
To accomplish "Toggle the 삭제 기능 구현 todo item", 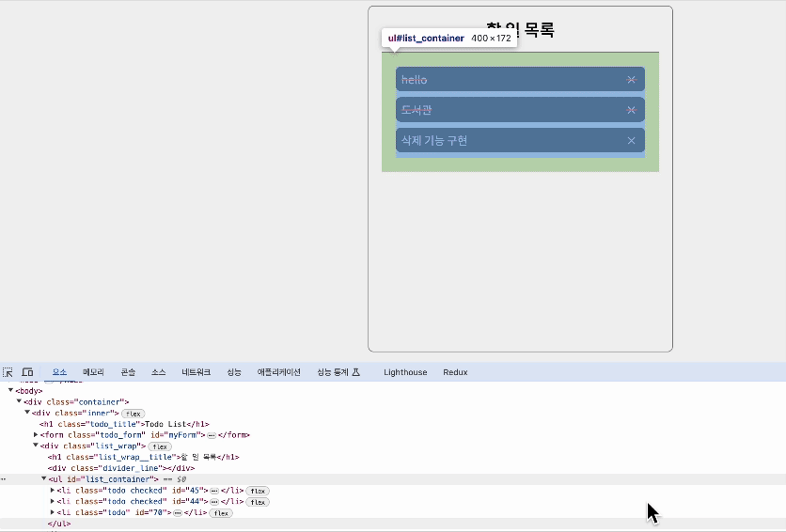I will tap(520, 140).
